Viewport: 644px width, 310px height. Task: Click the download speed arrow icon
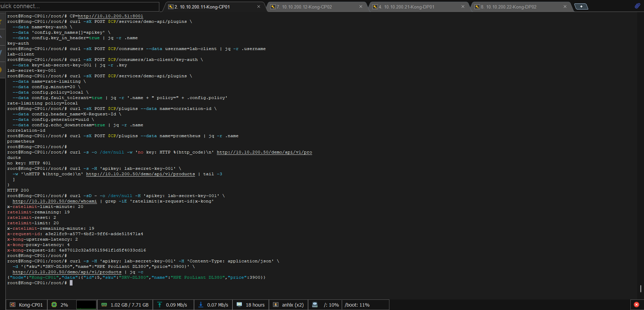point(201,305)
